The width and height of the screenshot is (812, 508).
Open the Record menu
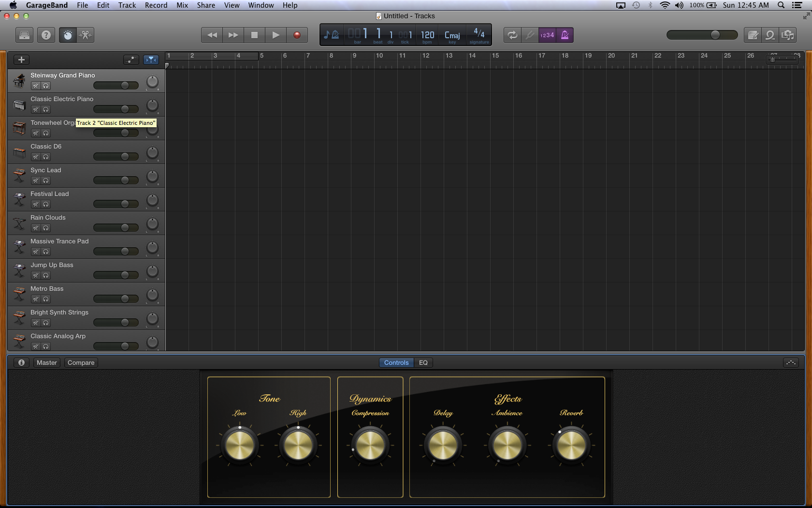156,5
